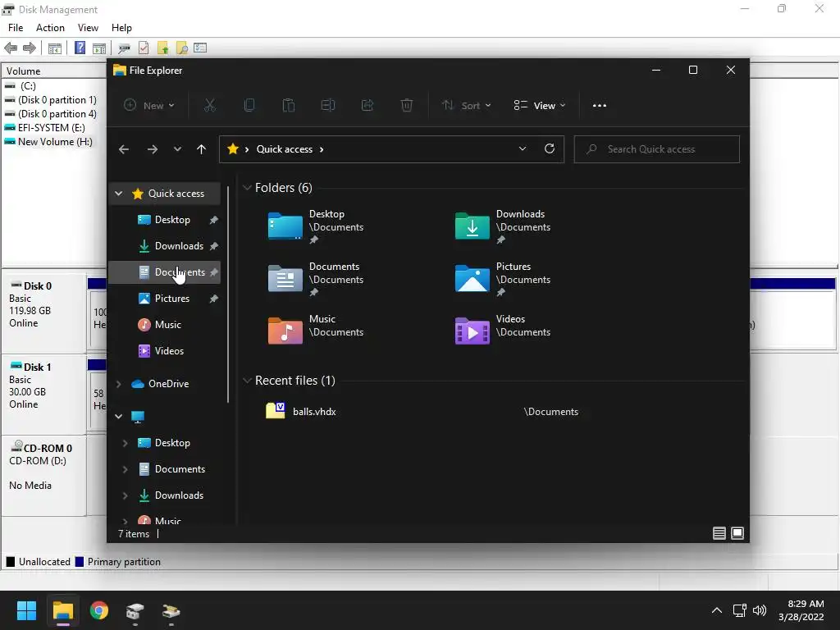This screenshot has width=840, height=630.
Task: Collapse the Quick access tree node
Action: click(118, 194)
